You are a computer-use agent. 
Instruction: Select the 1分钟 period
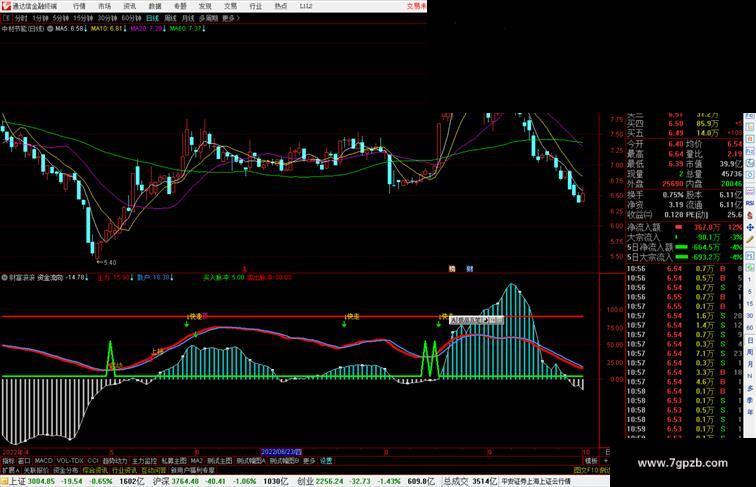40,18
